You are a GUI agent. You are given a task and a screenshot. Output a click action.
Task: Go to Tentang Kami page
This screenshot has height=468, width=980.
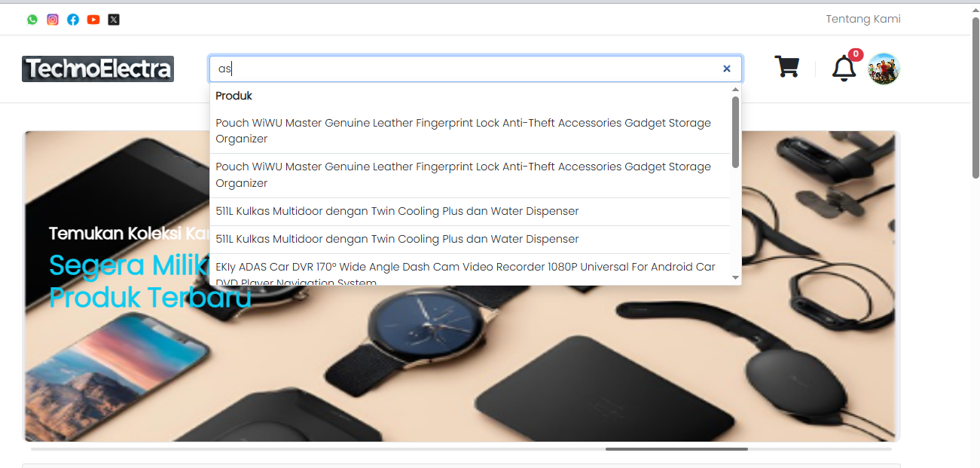pos(862,19)
